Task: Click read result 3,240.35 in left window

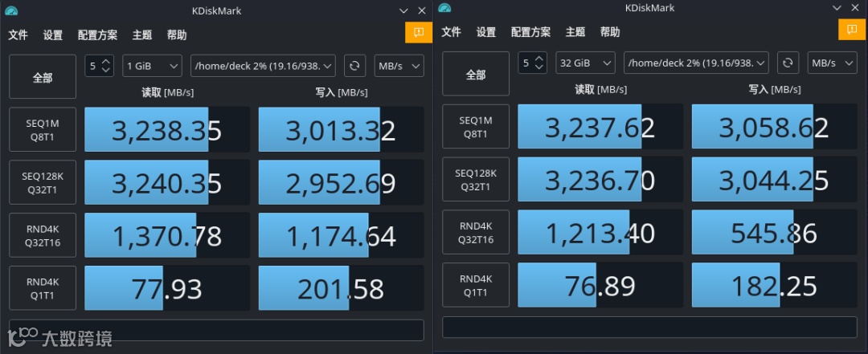Action: tap(167, 182)
